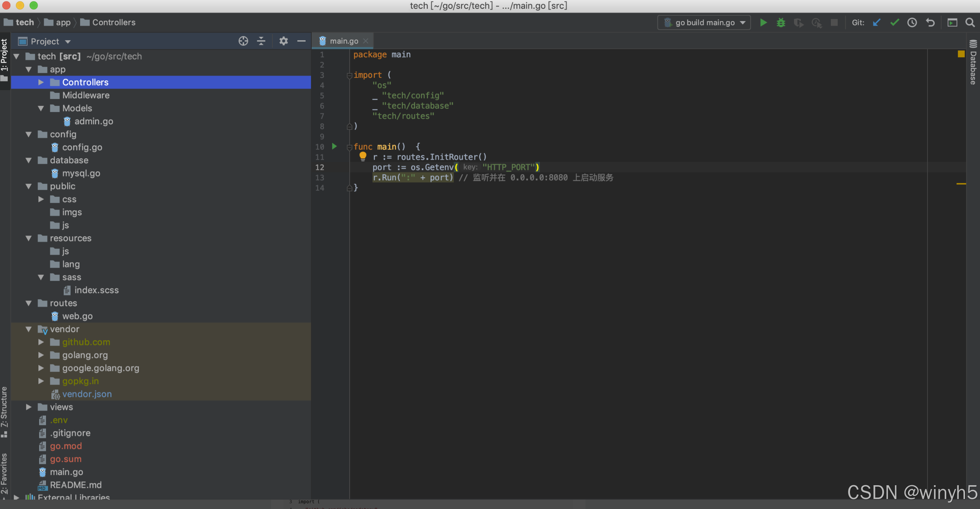
Task: Expand the css folder under public
Action: click(x=41, y=199)
